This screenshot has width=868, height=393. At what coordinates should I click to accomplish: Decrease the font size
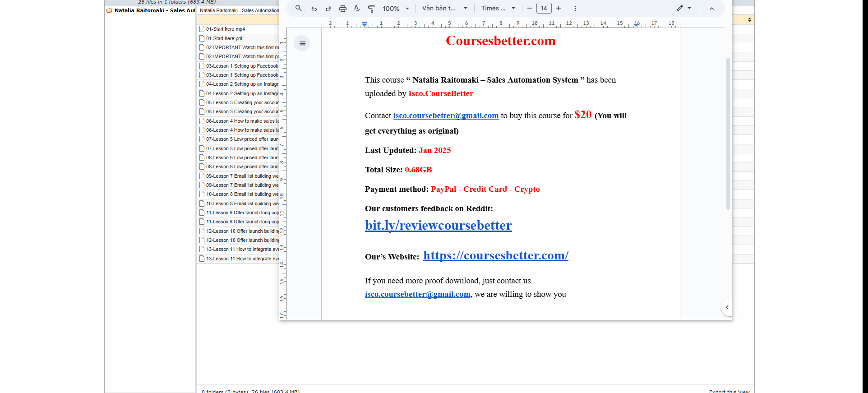[530, 8]
